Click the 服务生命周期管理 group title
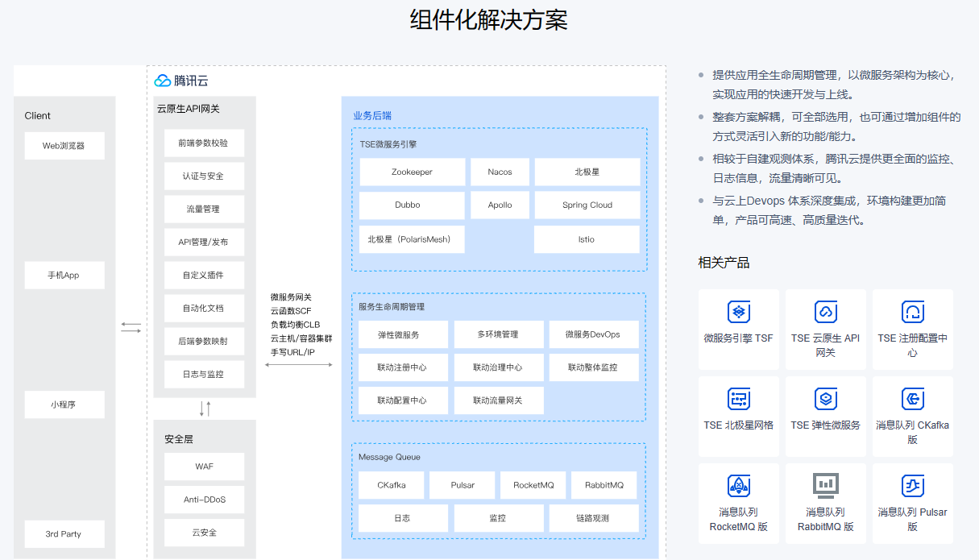 pos(392,307)
